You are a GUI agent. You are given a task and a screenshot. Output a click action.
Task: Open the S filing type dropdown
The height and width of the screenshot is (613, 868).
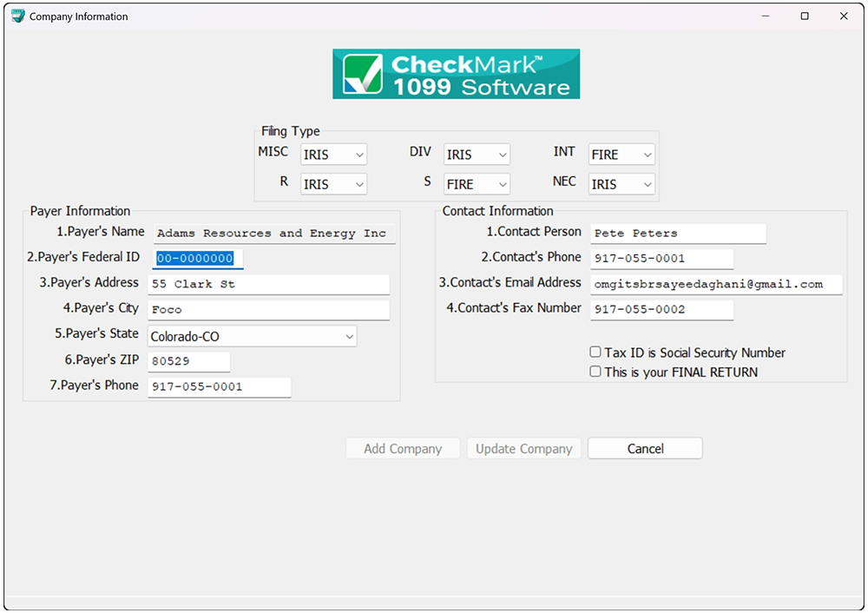click(x=477, y=184)
